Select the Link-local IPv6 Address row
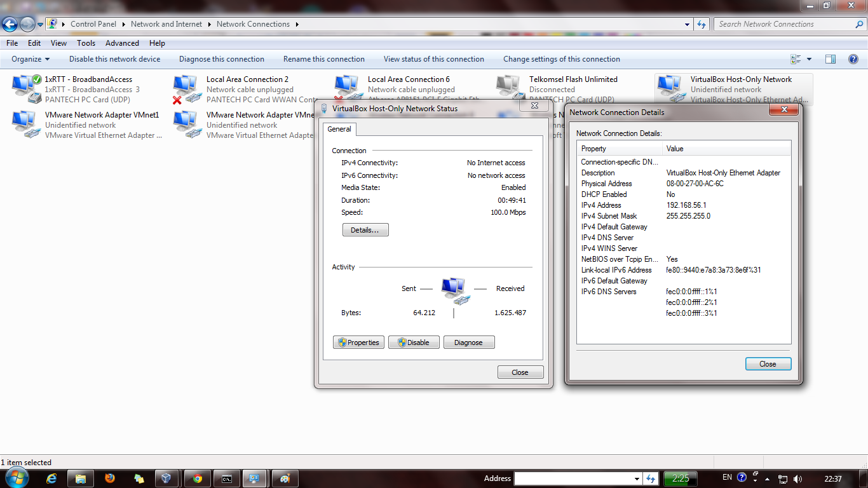The width and height of the screenshot is (868, 488). pyautogui.click(x=684, y=270)
